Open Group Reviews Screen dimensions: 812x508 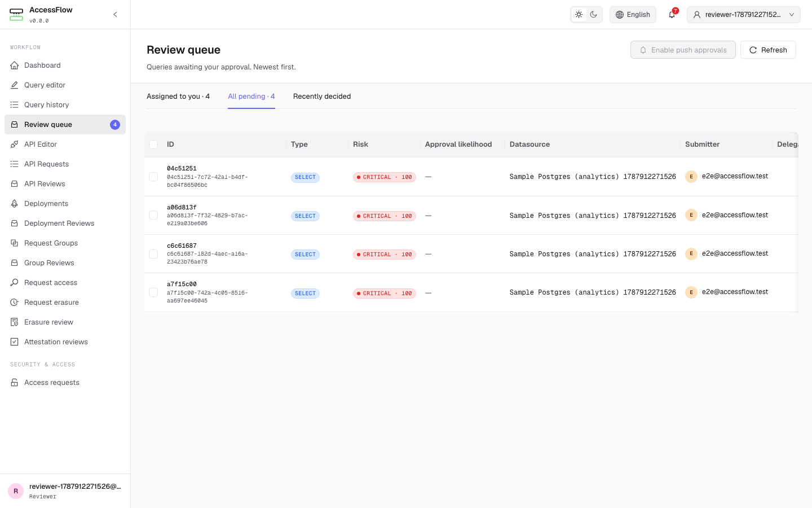pos(65,263)
